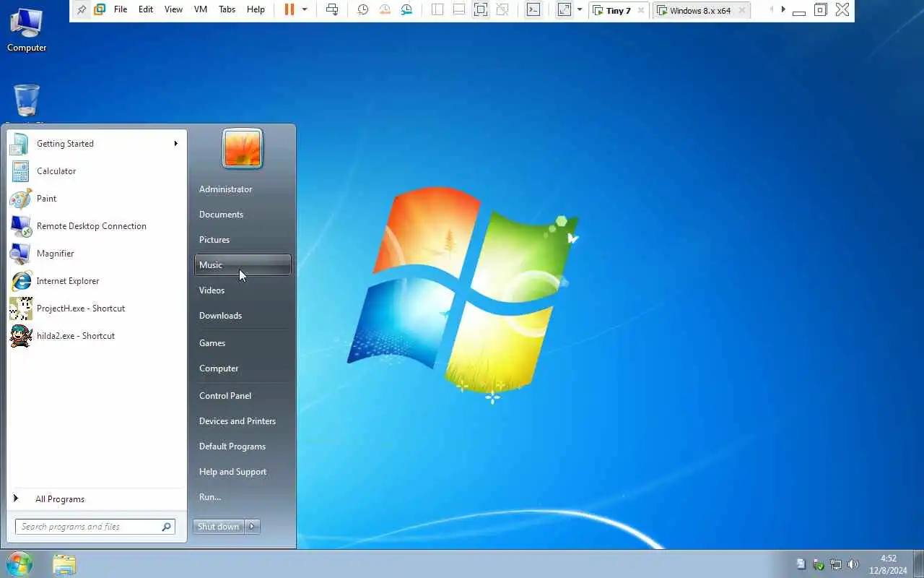Enter VMware full screen mode icon
The width and height of the screenshot is (924, 578).
[x=481, y=9]
